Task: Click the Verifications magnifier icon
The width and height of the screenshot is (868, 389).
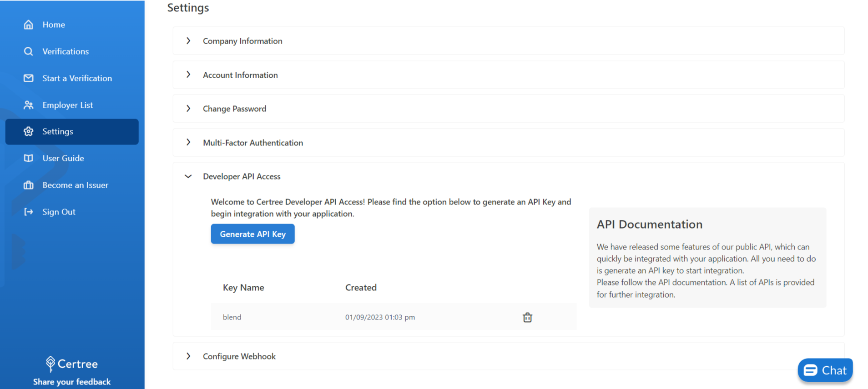Action: pos(29,51)
